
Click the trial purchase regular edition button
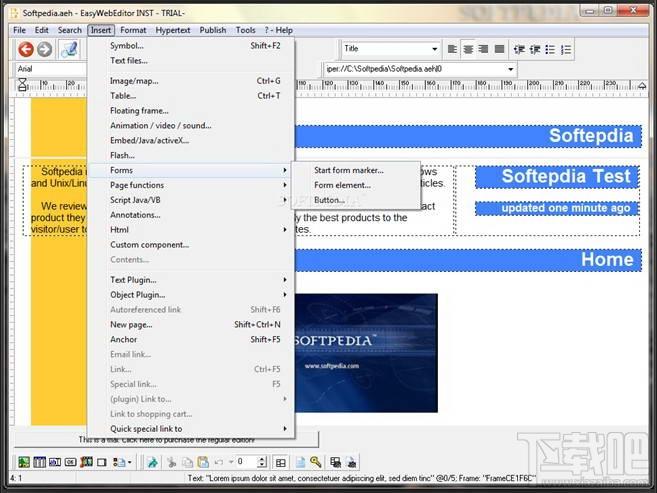165,440
